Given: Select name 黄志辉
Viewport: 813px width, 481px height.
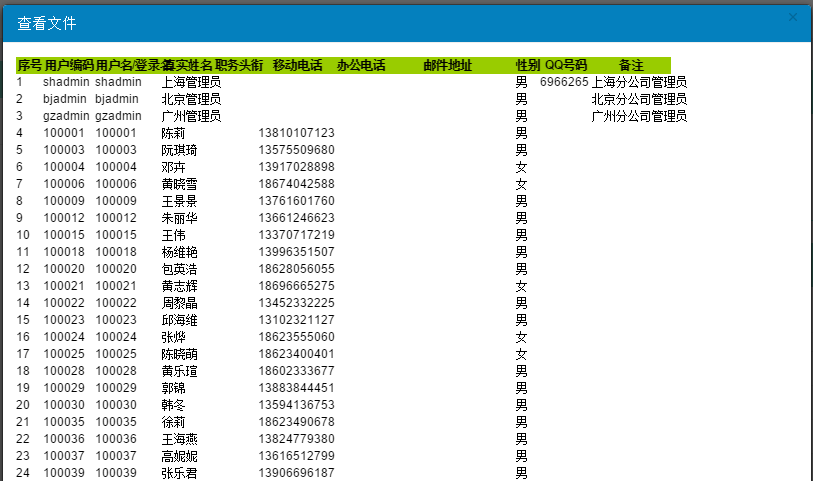Looking at the screenshot, I should pos(179,286).
